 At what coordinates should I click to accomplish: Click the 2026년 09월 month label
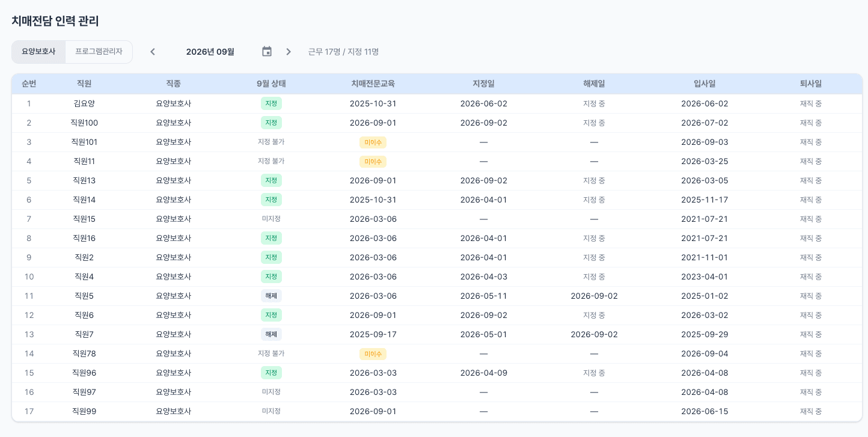coord(210,52)
